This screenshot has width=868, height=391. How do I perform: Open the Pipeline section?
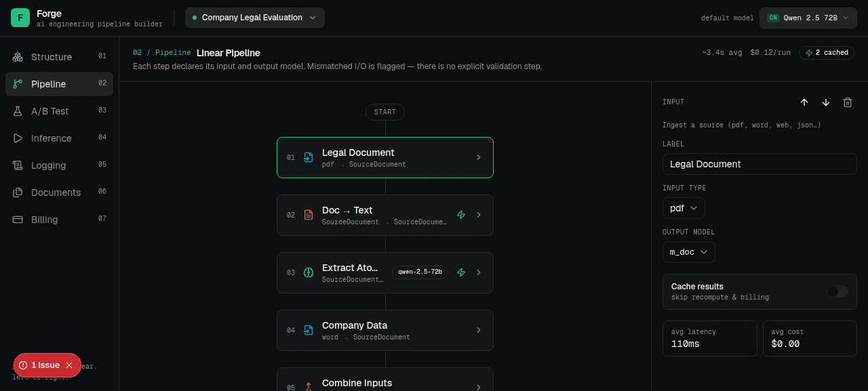coord(59,84)
